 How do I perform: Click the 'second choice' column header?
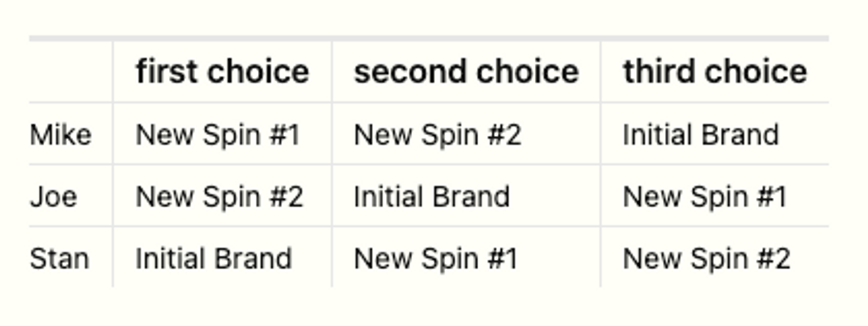tap(466, 72)
